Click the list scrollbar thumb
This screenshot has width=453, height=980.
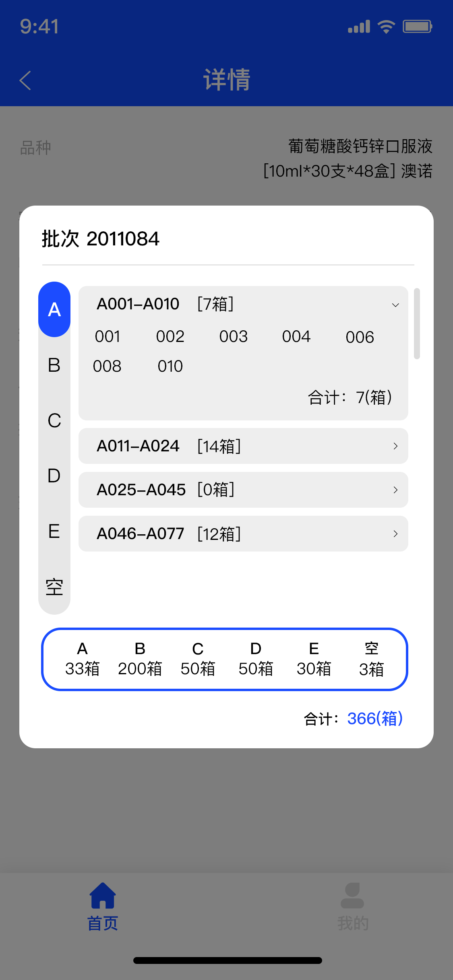point(417,323)
